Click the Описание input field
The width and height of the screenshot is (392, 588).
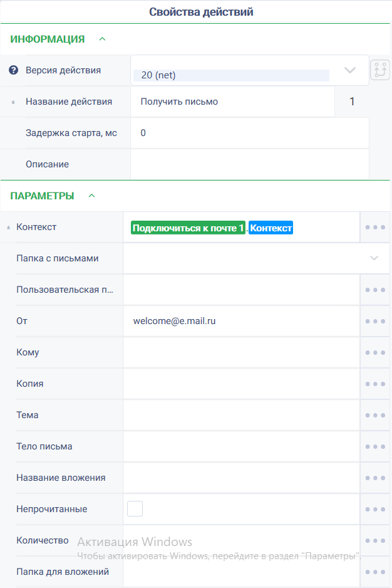coord(250,164)
